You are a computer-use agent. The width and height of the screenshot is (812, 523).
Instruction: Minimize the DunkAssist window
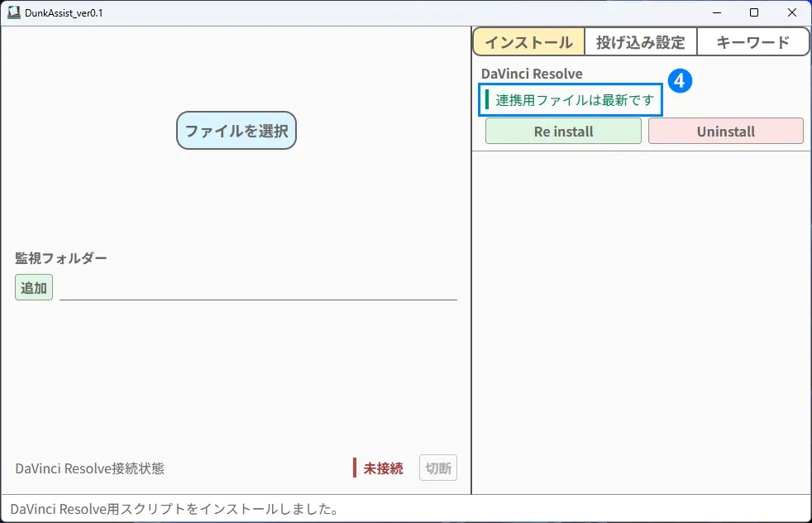717,12
